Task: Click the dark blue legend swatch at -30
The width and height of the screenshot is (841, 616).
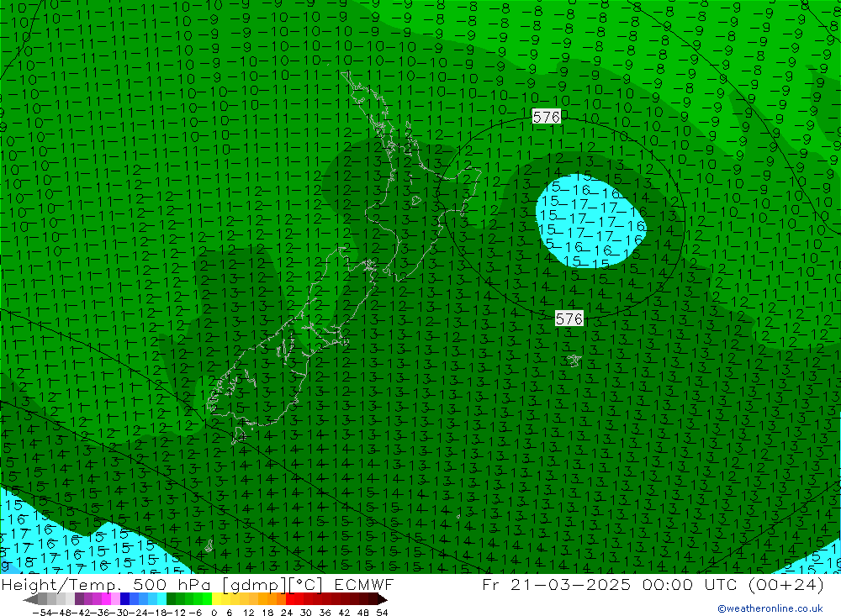Action: [x=124, y=598]
